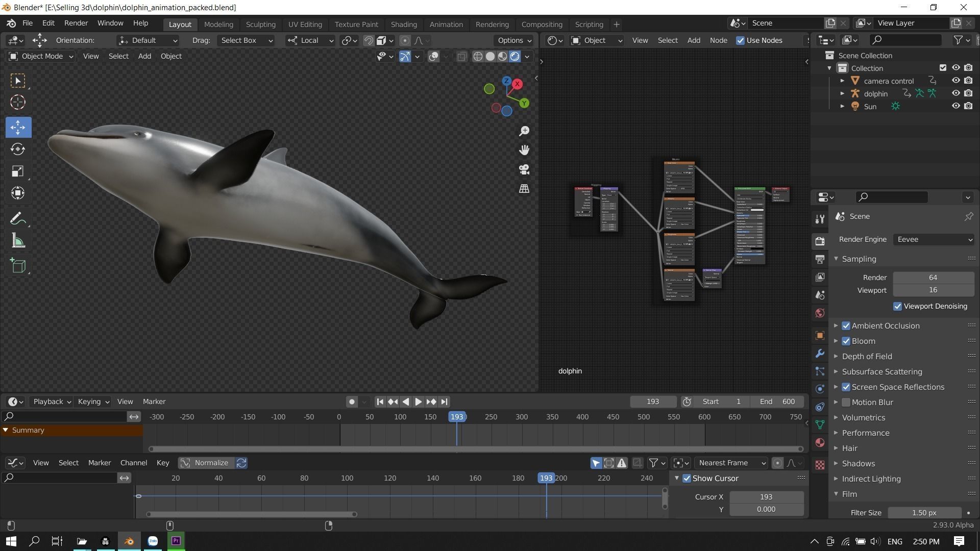Screen dimensions: 980x551
Task: Click the Normalize button in graph editor
Action: [206, 463]
